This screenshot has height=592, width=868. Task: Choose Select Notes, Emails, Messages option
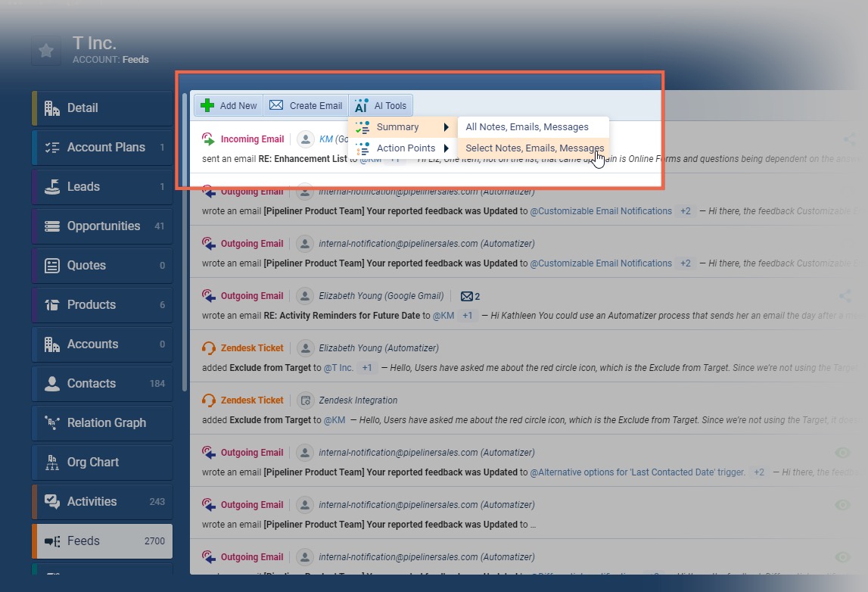point(534,148)
